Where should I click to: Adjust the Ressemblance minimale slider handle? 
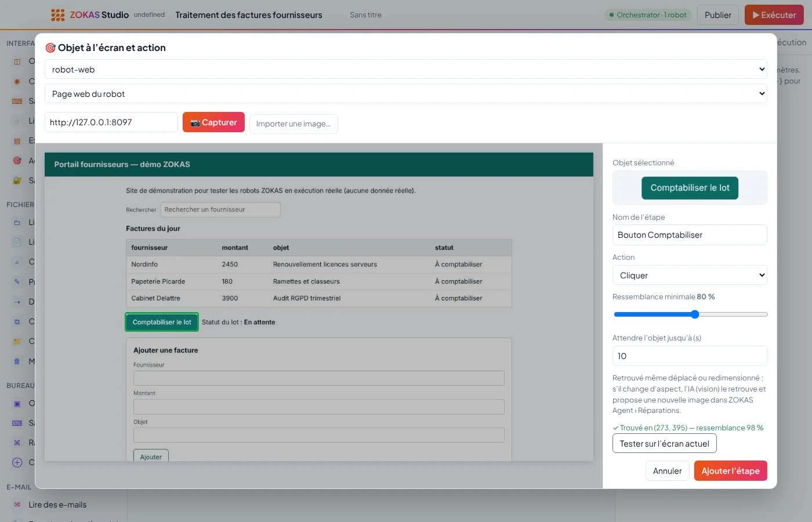click(x=695, y=314)
